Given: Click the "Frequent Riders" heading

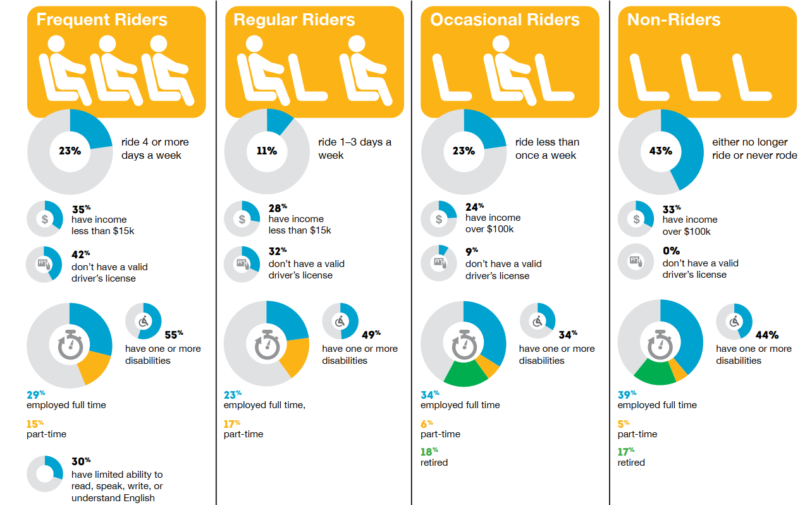Looking at the screenshot, I should pyautogui.click(x=102, y=20).
